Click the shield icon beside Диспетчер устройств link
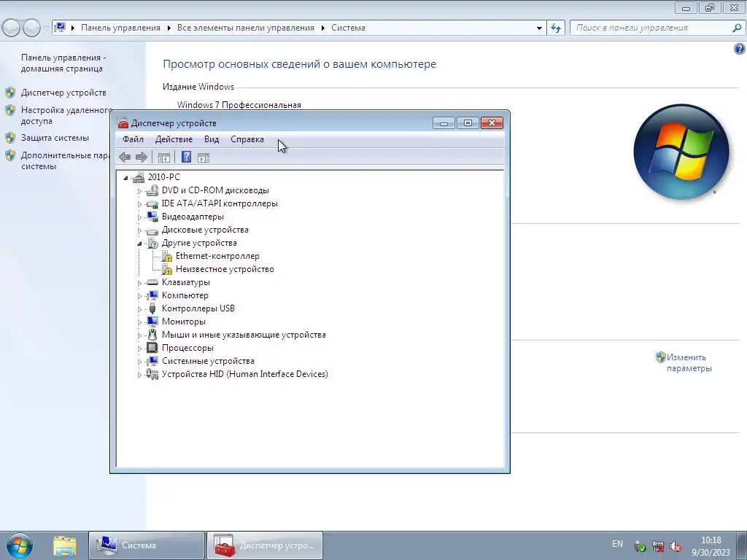 (x=10, y=93)
